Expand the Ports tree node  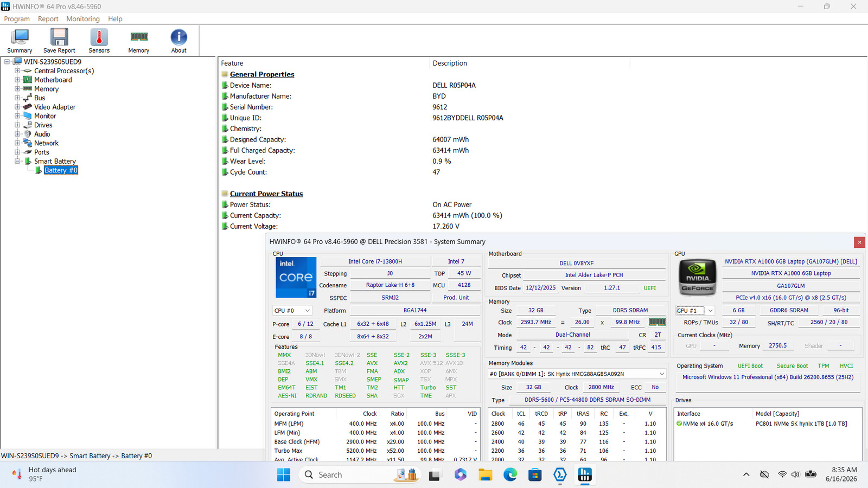(17, 152)
